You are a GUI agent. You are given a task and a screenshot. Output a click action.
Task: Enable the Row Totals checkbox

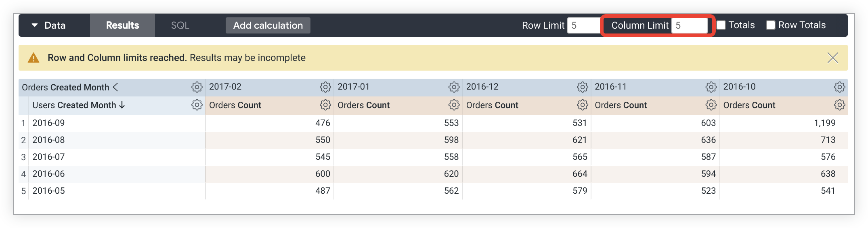coord(771,25)
